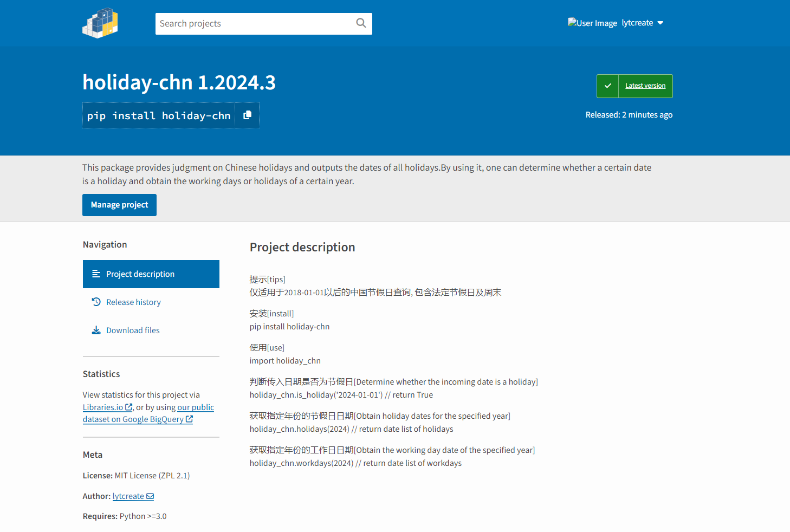Click the green checkmark latest version icon
The width and height of the screenshot is (790, 532).
pos(607,86)
